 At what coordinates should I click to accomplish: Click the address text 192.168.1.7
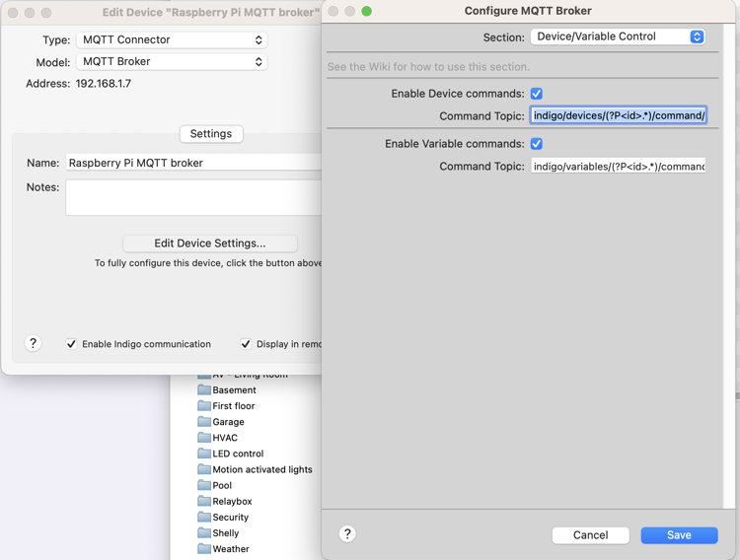tap(104, 84)
